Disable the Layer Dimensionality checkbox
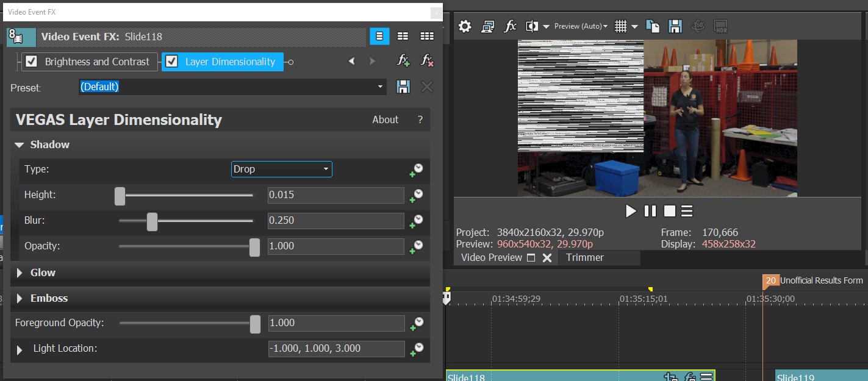The width and height of the screenshot is (868, 381). pyautogui.click(x=172, y=62)
